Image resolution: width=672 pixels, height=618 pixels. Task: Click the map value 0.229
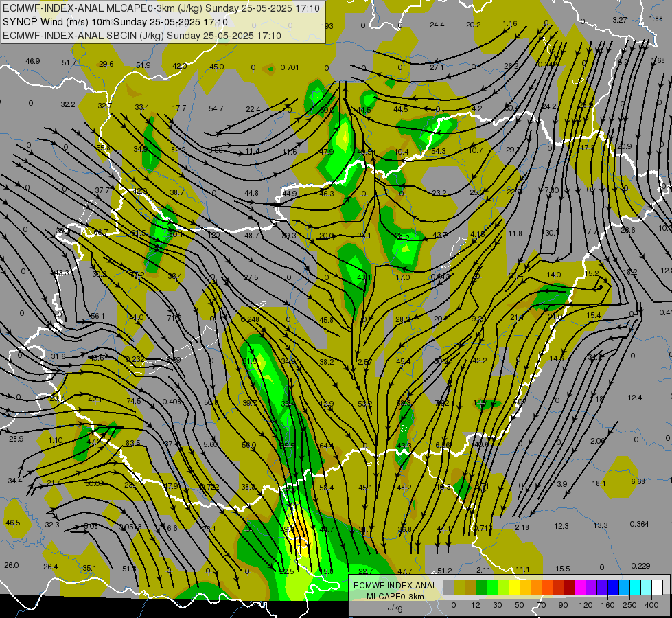(x=640, y=566)
